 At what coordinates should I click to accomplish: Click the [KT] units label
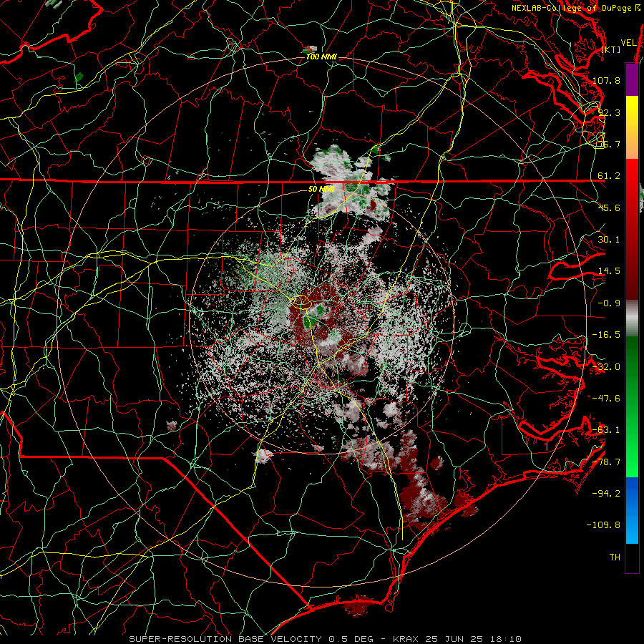tap(611, 49)
